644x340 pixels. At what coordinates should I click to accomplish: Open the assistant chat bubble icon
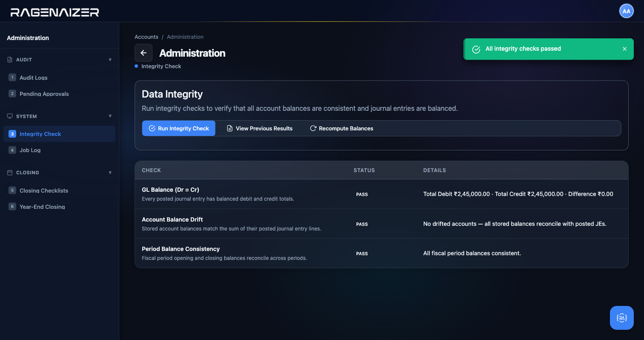pos(622,318)
